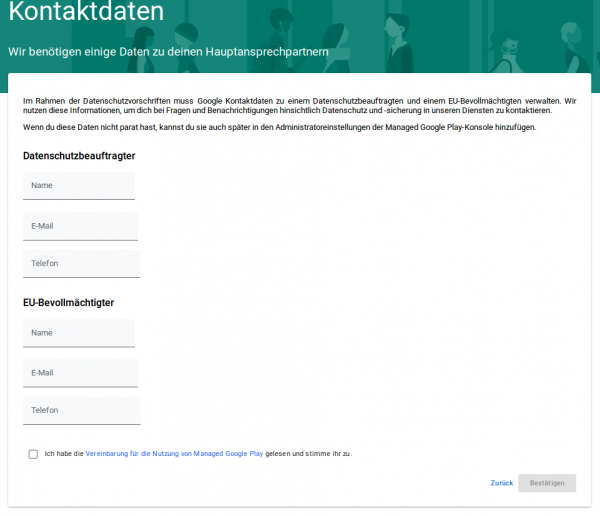Click the paragraph starting with Im Rahmen
Viewport: 600px width, 516px height.
(300, 105)
